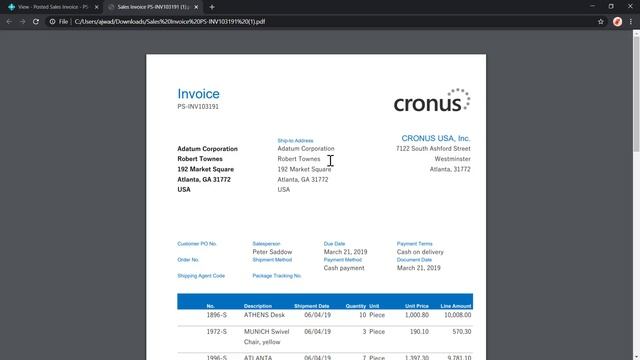Click item number 1896-S
This screenshot has height=360, width=640.
217,315
